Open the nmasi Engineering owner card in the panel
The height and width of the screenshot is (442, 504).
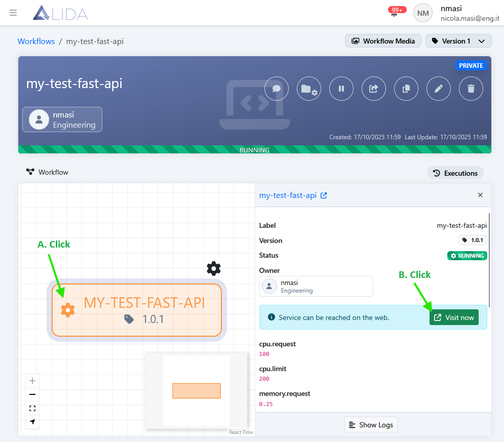[x=316, y=286]
